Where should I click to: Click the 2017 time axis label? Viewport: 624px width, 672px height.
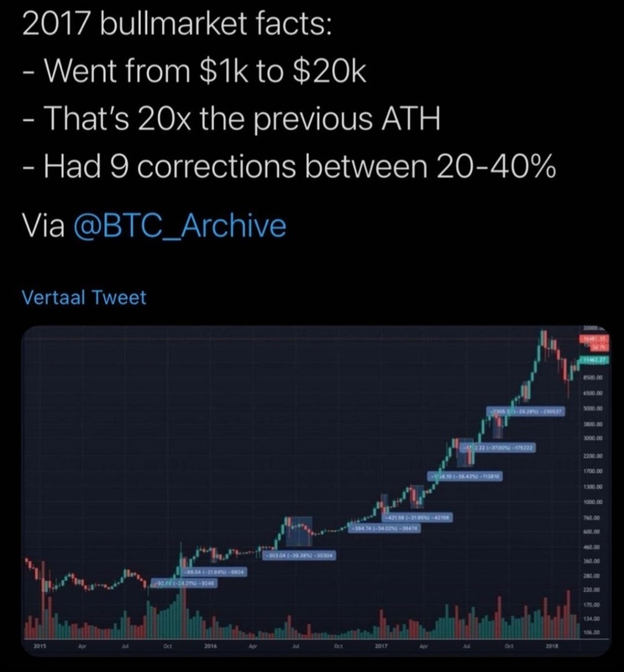tap(380, 648)
